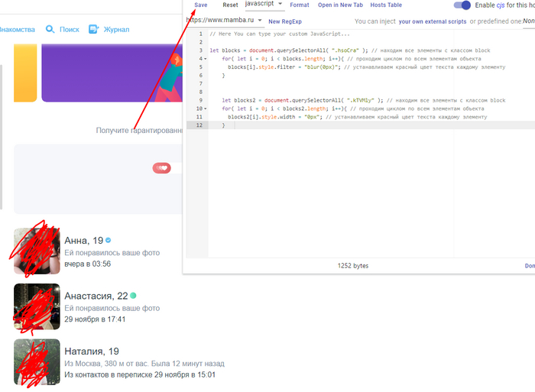Click Save in the script editor
The height and width of the screenshot is (392, 535).
tap(200, 5)
